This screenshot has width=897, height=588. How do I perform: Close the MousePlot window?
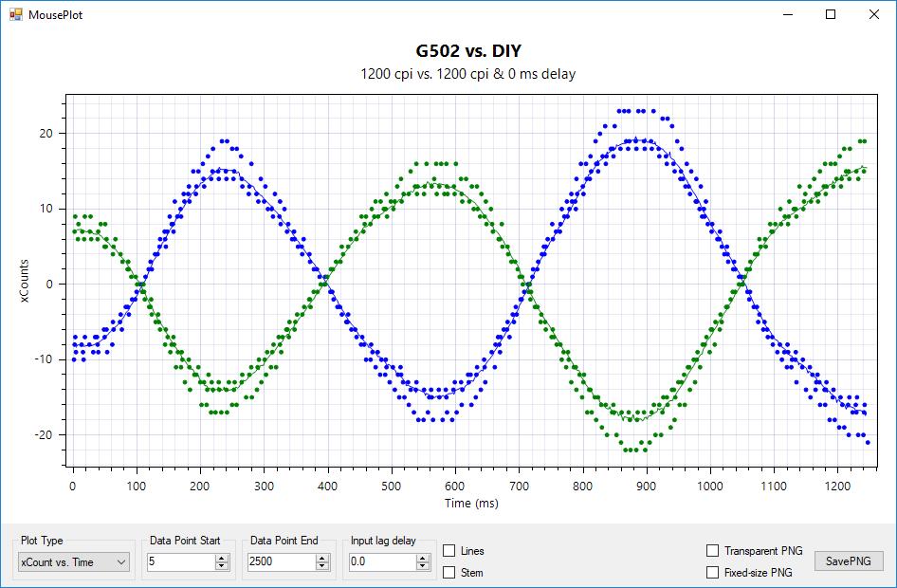pos(874,15)
